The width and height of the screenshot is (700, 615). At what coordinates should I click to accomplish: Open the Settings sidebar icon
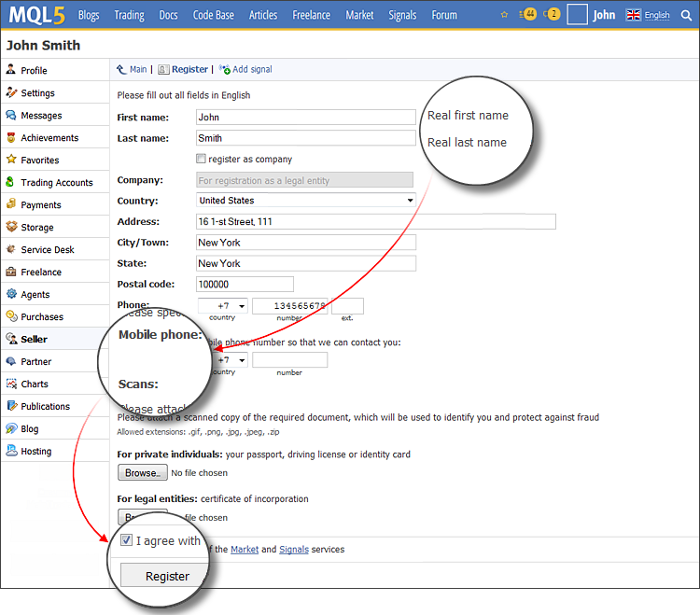11,92
